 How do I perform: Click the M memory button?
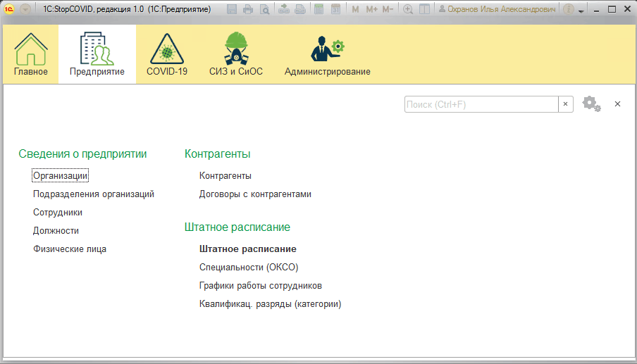click(355, 9)
